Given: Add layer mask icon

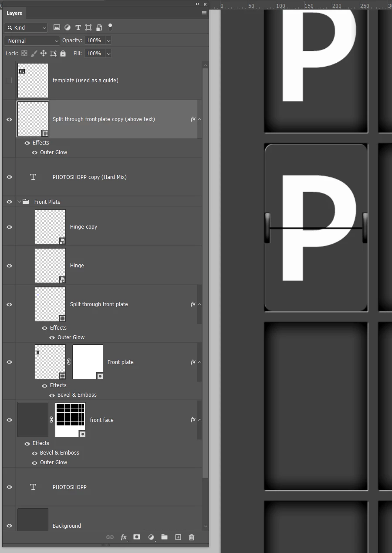Looking at the screenshot, I should (x=137, y=537).
